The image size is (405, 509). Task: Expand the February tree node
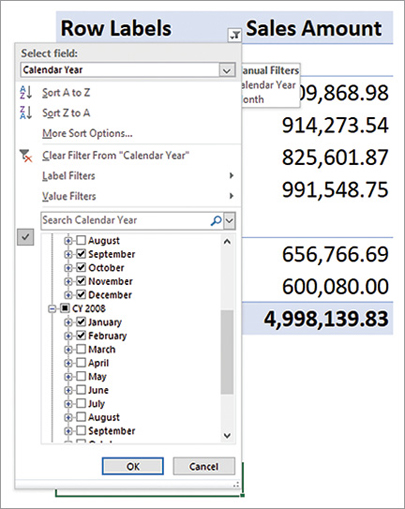68,336
